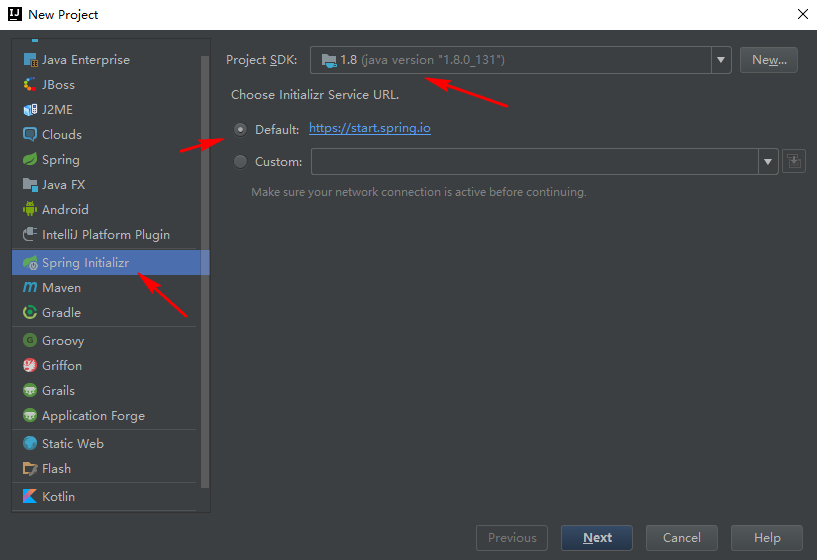Select JBoss project type

click(106, 84)
